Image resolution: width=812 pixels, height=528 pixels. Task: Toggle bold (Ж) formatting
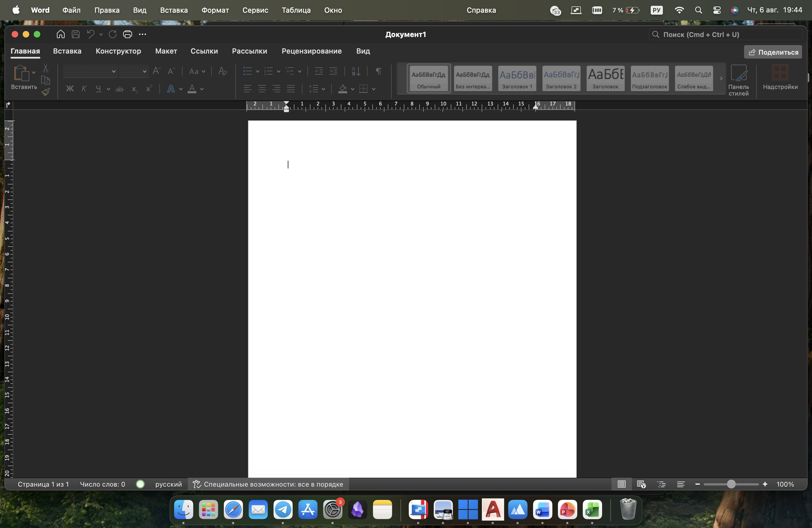click(x=70, y=89)
